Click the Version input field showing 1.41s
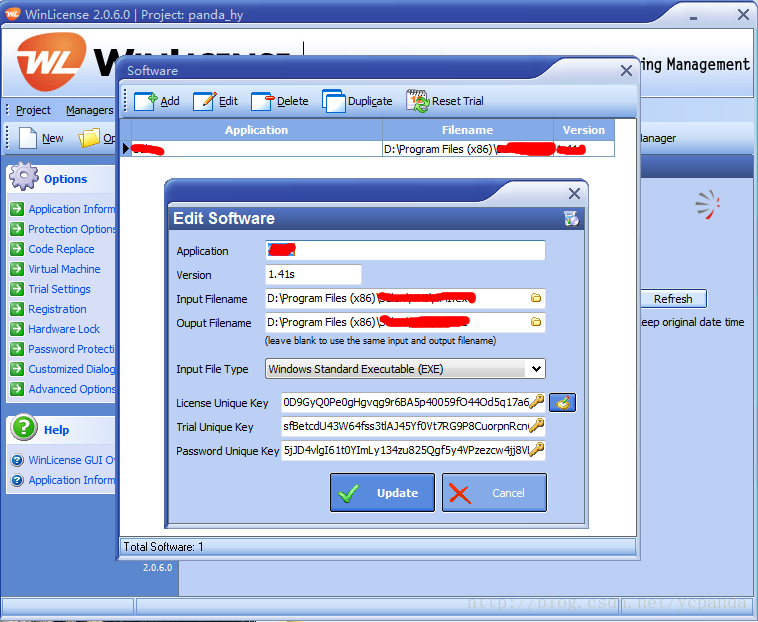 point(313,275)
